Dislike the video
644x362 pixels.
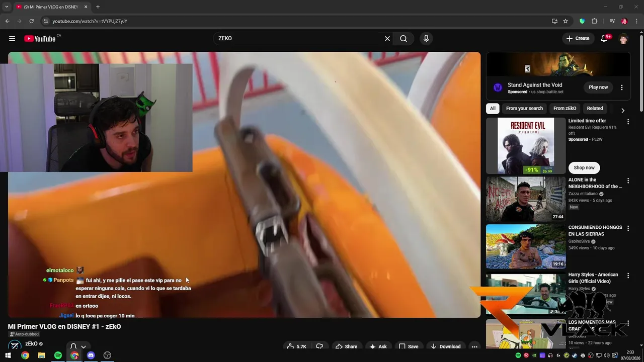tap(319, 346)
